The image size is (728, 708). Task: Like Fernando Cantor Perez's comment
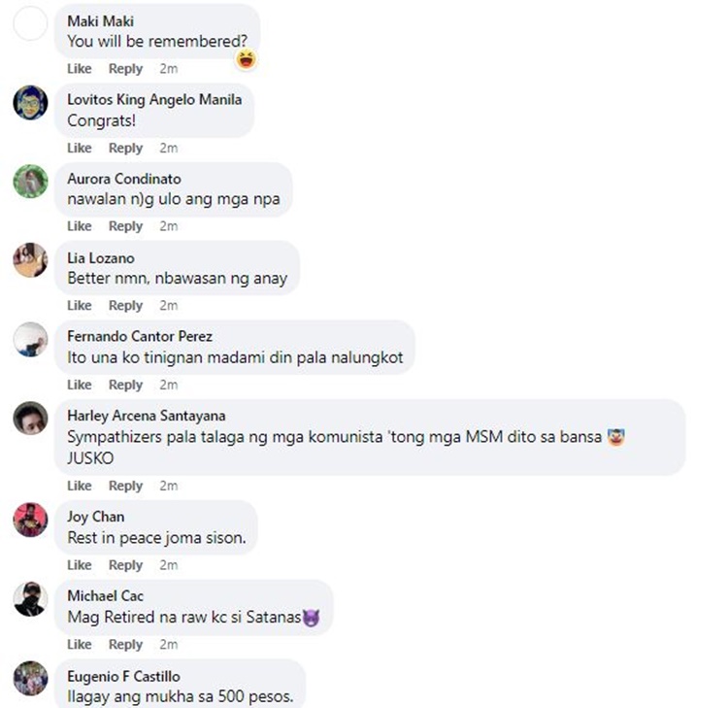coord(79,385)
